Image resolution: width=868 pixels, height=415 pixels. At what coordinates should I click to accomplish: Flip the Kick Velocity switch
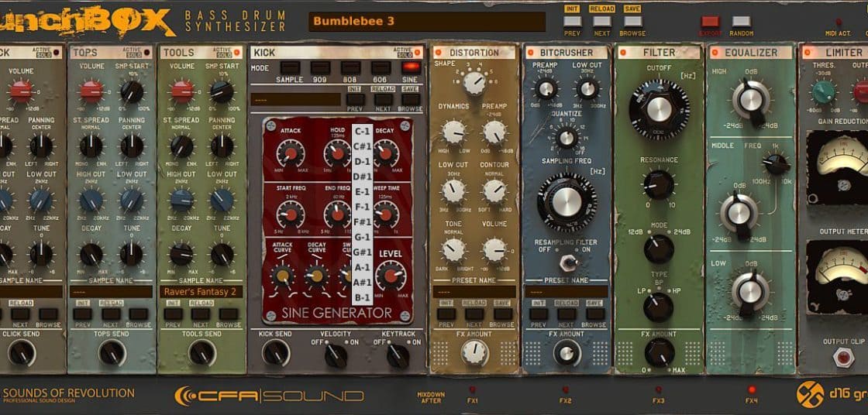[336, 356]
